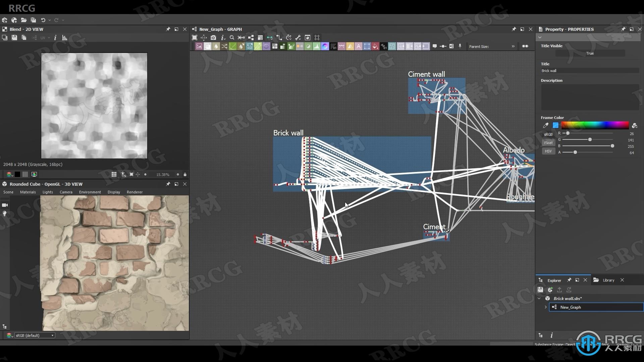
Task: Drag the Blue channel color slider
Action: click(x=612, y=146)
